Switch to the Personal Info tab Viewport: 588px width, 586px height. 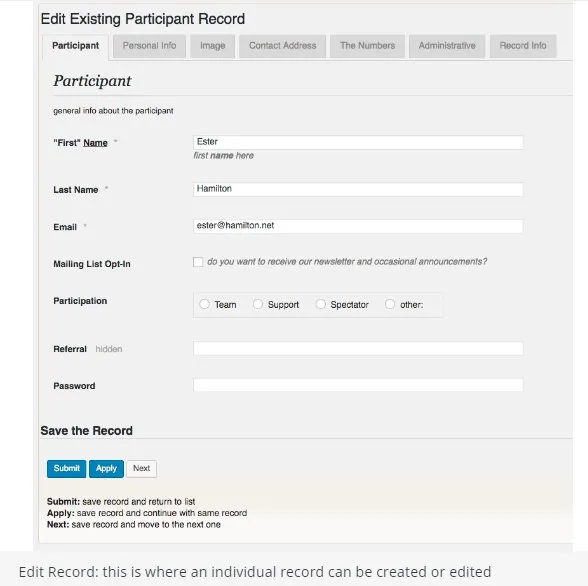149,46
